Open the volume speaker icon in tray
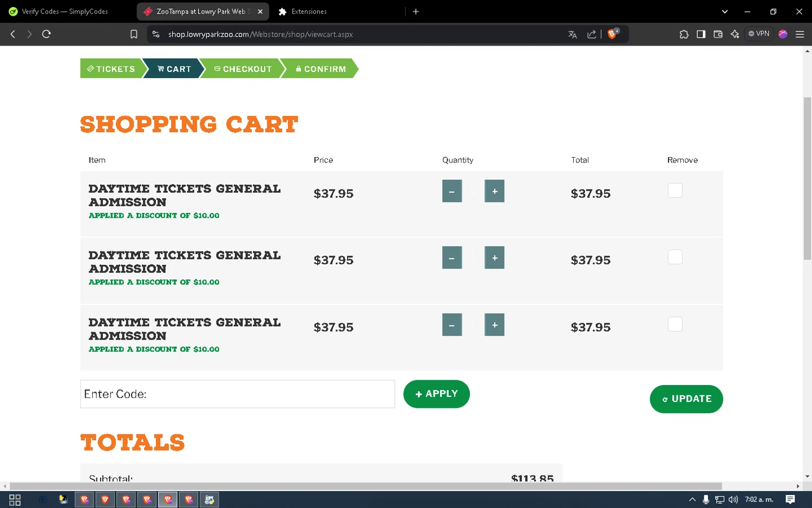This screenshot has height=508, width=812. pos(733,499)
